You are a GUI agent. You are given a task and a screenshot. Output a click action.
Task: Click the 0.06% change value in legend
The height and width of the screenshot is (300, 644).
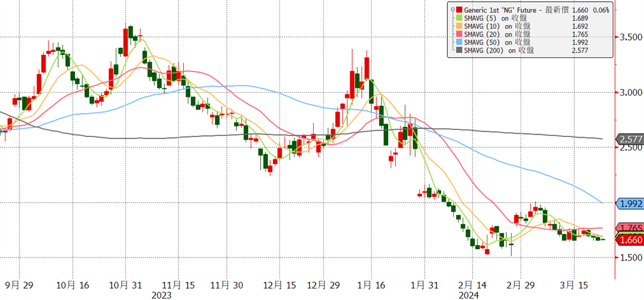pos(600,10)
